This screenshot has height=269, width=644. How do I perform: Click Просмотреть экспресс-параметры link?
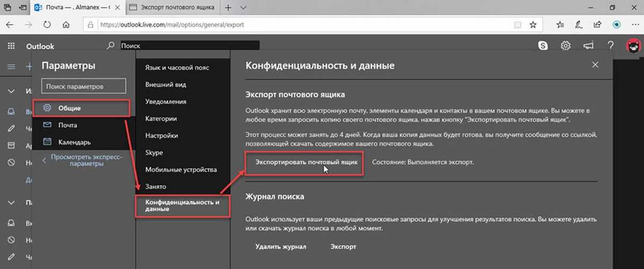(86, 160)
